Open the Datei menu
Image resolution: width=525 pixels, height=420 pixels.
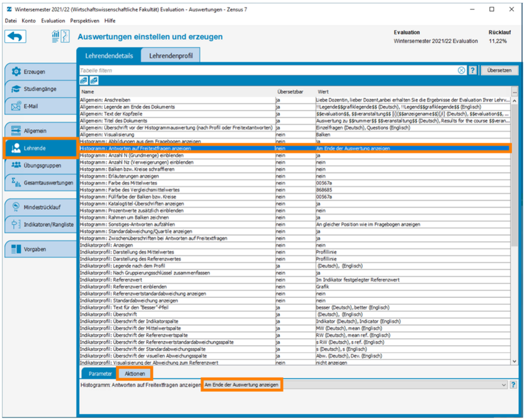[11, 21]
